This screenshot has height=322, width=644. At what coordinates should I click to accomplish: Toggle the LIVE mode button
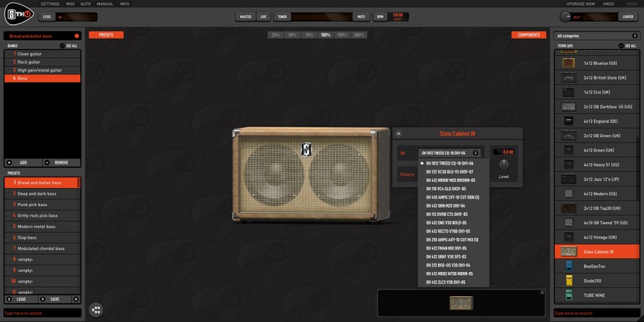(x=263, y=17)
